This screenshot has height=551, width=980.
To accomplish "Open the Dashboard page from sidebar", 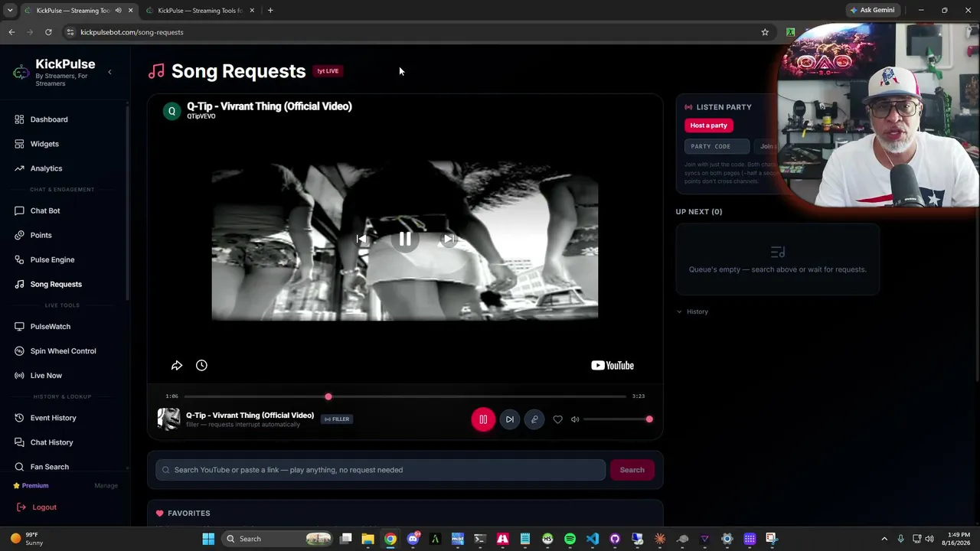I will [49, 119].
